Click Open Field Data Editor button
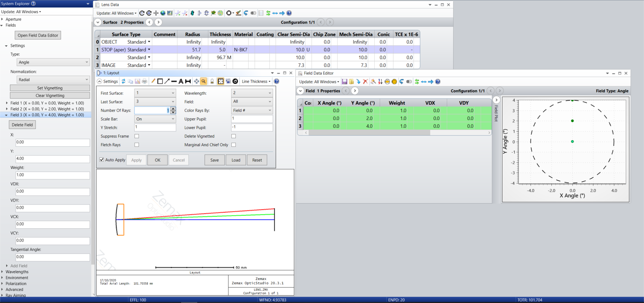This screenshot has width=644, height=303. 38,35
